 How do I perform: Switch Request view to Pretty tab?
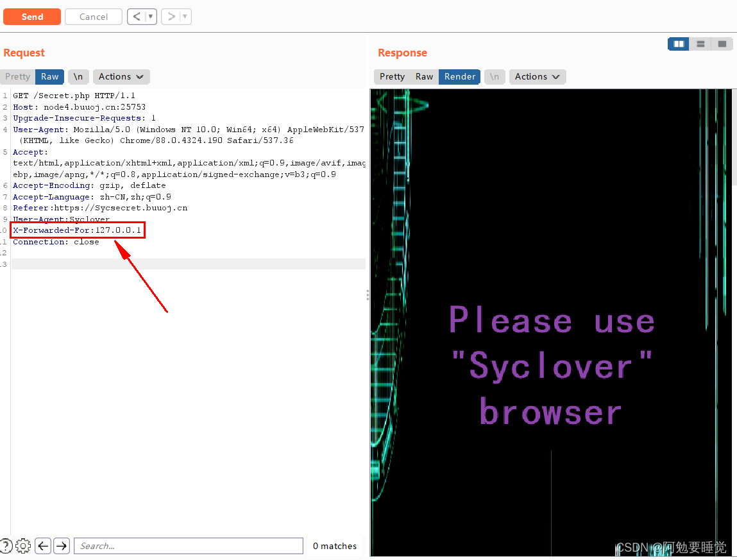point(18,76)
